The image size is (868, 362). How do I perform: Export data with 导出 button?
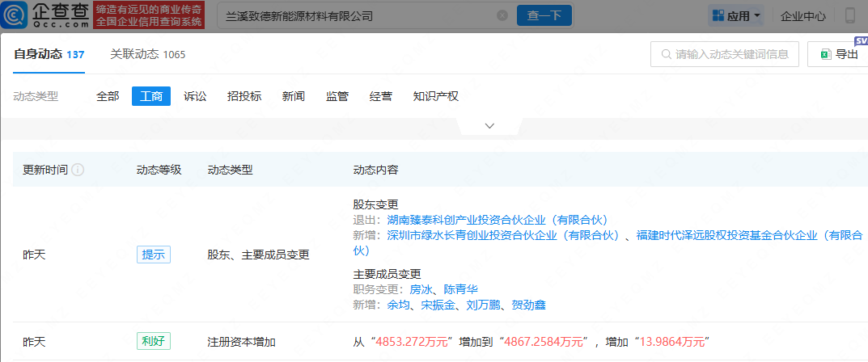[x=837, y=54]
